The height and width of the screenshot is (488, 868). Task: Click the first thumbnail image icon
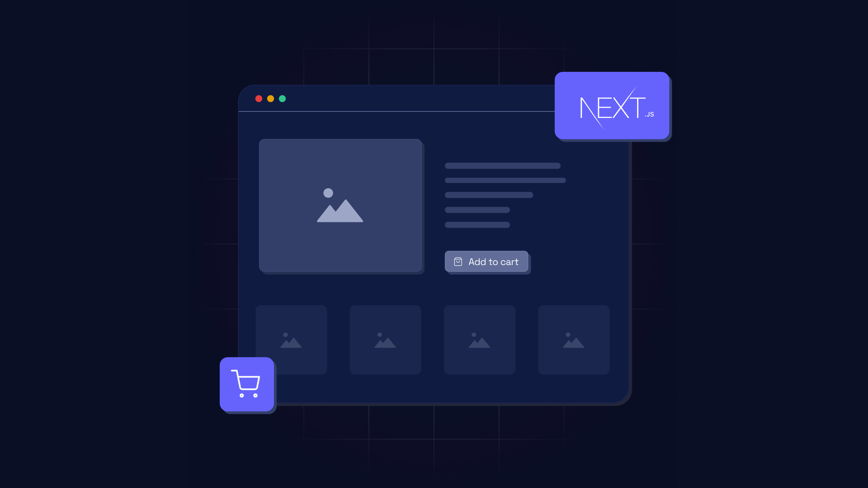tap(291, 340)
